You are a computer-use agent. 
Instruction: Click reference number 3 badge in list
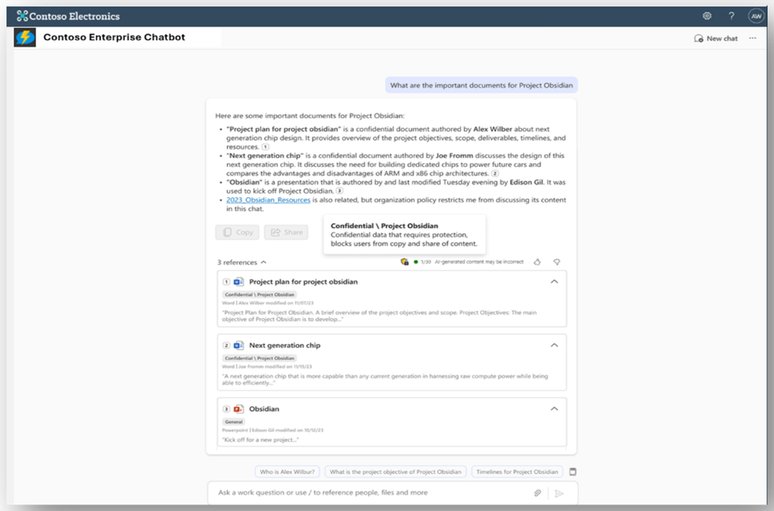226,409
